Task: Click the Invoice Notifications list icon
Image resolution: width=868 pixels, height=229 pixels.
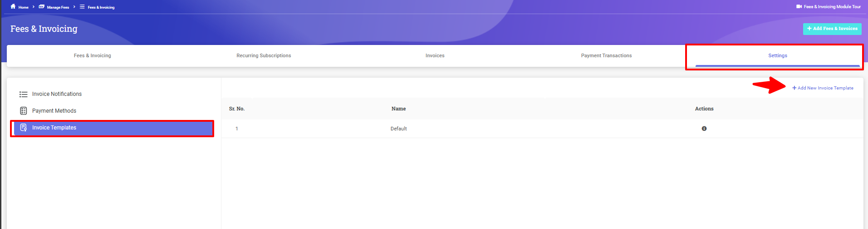Action: click(23, 95)
